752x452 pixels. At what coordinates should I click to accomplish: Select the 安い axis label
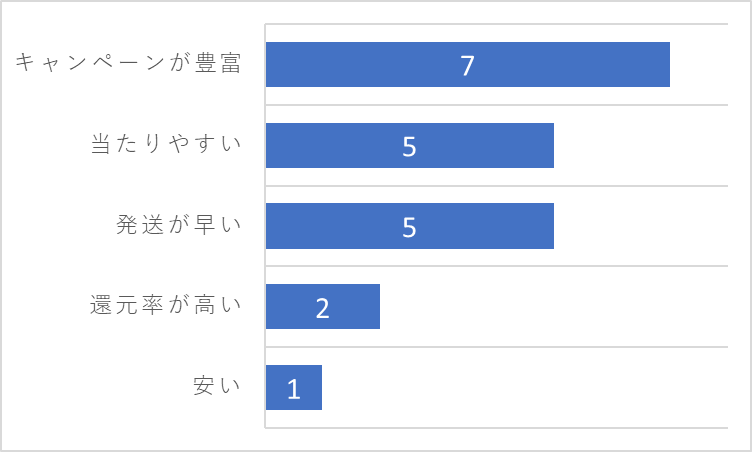pos(217,385)
